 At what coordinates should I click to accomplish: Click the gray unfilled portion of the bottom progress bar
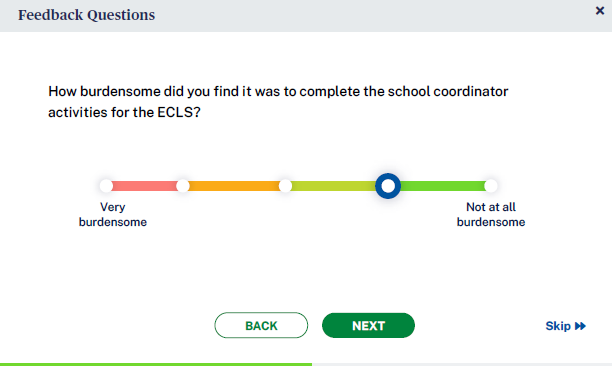pyautogui.click(x=462, y=364)
